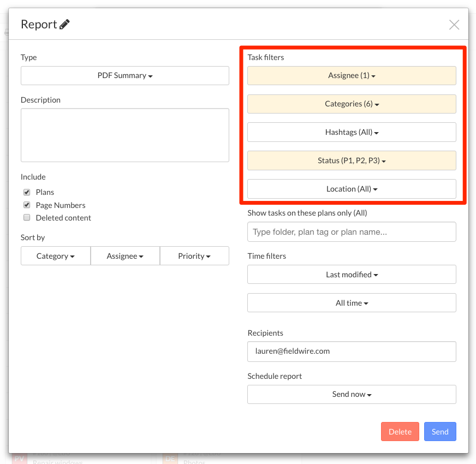Open the Category sort dropdown
The image size is (476, 464).
[x=56, y=256]
